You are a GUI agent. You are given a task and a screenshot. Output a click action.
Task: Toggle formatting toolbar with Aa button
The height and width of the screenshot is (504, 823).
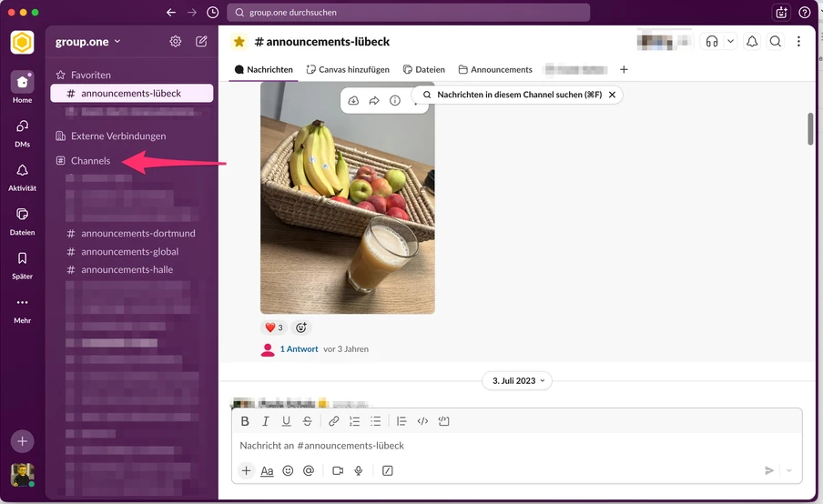coord(267,471)
